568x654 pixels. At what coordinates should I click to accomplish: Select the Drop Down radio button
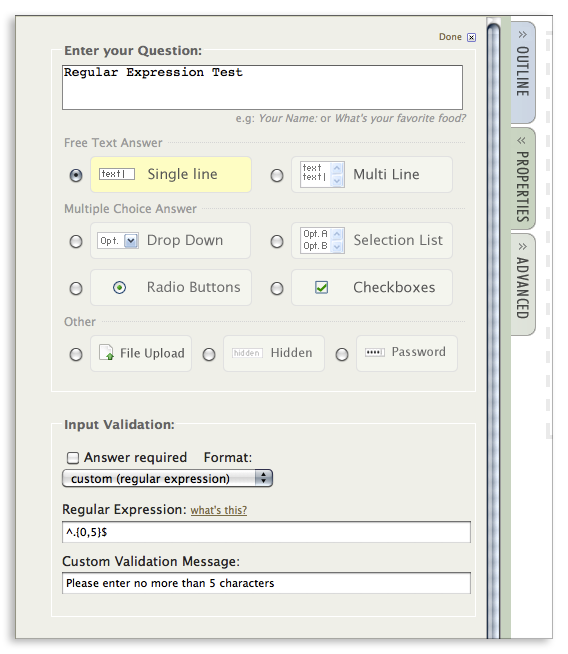click(76, 241)
